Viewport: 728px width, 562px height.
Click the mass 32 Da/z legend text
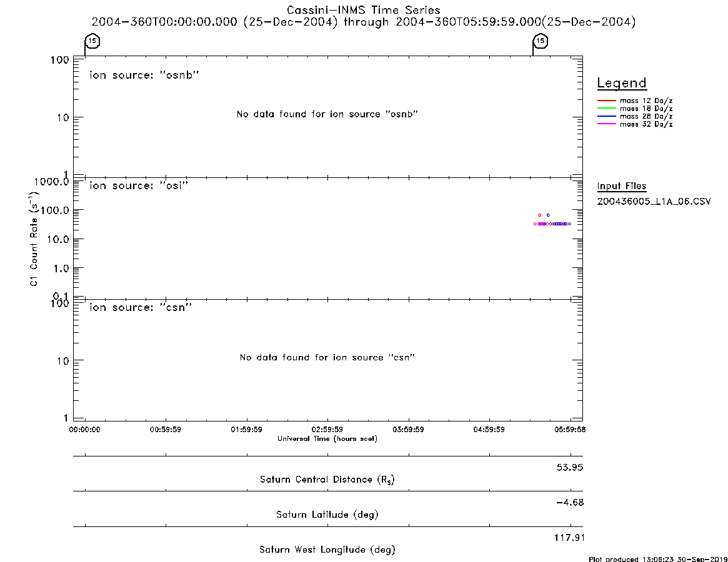click(646, 124)
